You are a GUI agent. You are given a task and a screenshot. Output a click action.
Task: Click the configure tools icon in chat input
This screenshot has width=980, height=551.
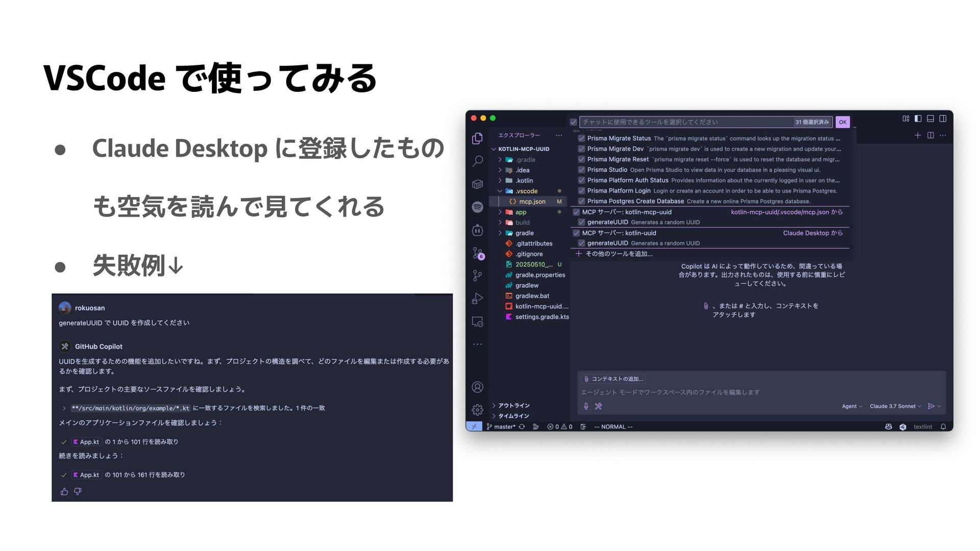click(x=598, y=406)
